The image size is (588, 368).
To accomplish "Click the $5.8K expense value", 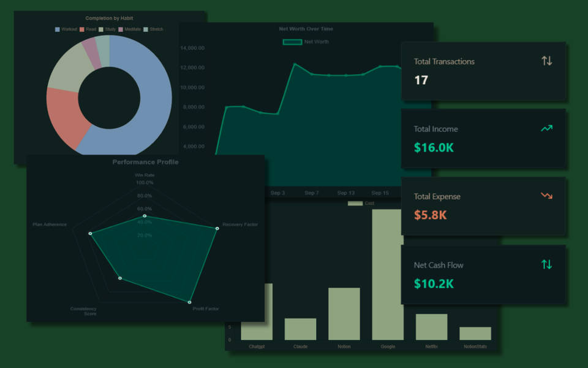I will coord(430,215).
